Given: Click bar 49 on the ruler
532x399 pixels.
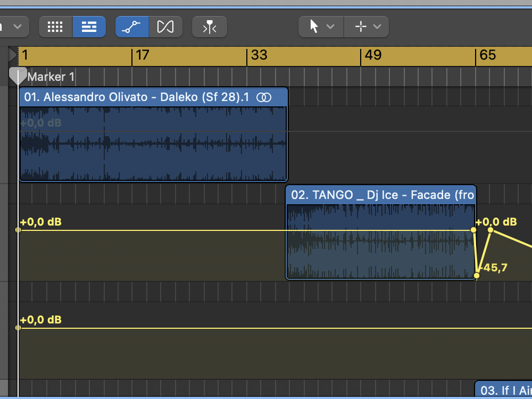Looking at the screenshot, I should pos(373,55).
